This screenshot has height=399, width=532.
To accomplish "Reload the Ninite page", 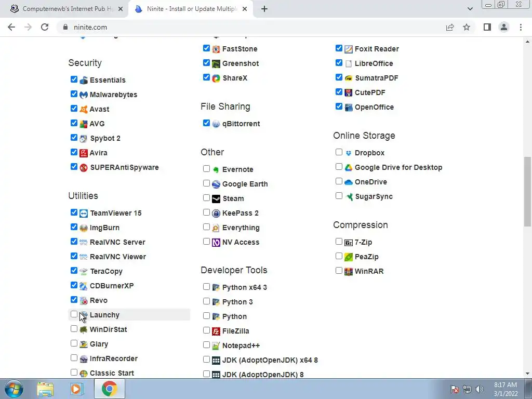I will pos(45,27).
